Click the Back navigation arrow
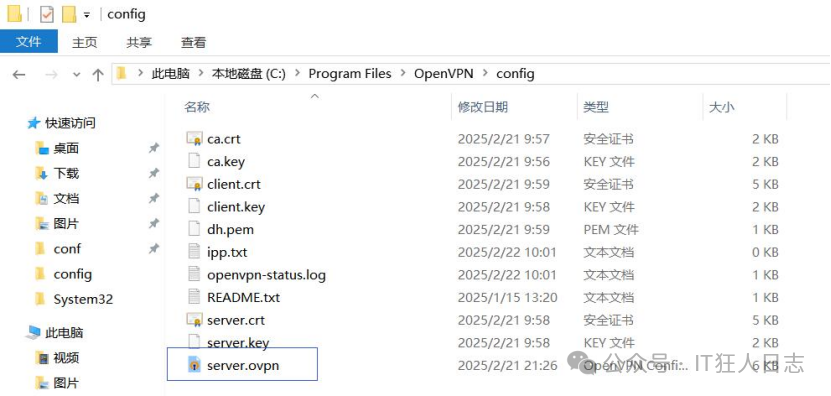The height and width of the screenshot is (396, 831). (19, 75)
